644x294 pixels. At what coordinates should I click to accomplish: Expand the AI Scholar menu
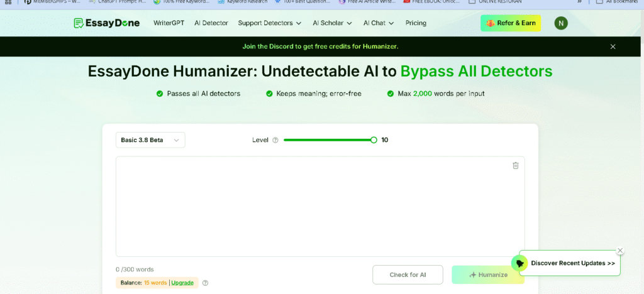tap(333, 23)
